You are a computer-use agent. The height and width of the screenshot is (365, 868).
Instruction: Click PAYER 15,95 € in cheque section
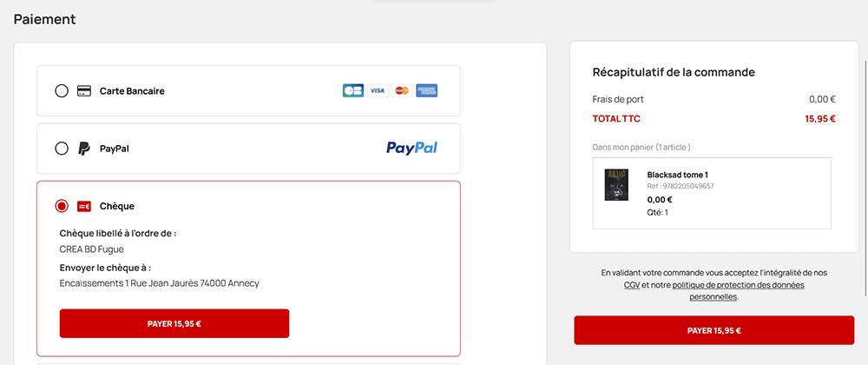click(174, 323)
